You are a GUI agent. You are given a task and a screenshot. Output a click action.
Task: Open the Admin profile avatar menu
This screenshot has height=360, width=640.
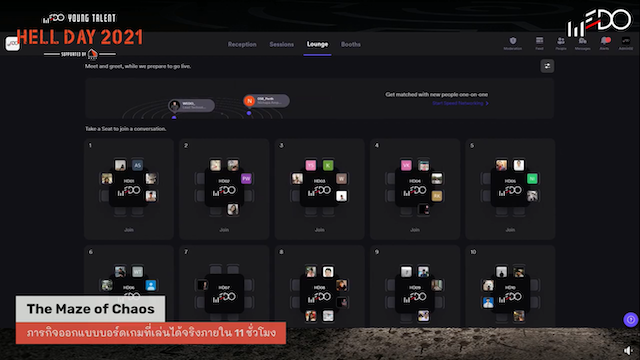click(626, 41)
